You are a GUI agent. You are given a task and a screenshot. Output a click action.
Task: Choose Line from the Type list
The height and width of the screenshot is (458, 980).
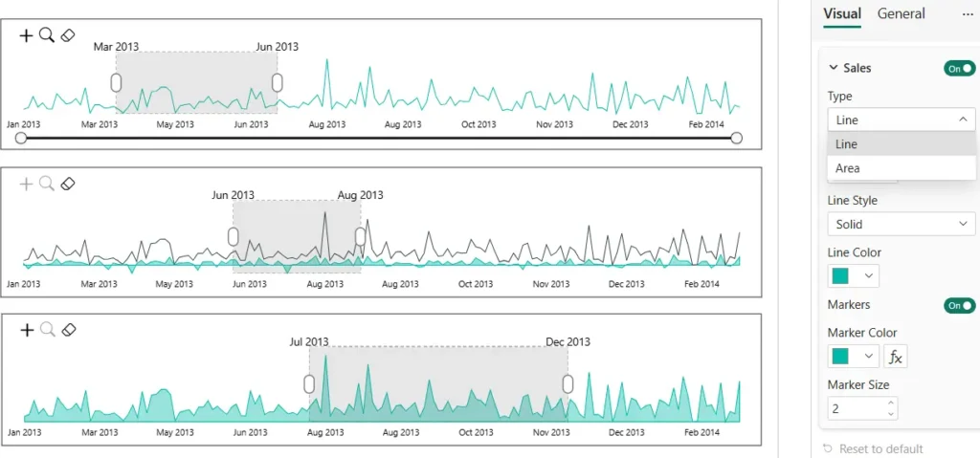point(902,143)
